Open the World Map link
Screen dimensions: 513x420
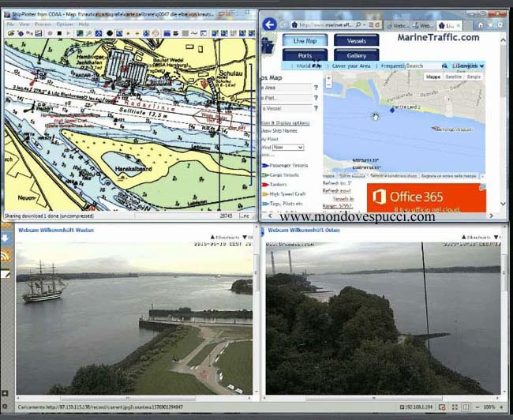pos(309,66)
